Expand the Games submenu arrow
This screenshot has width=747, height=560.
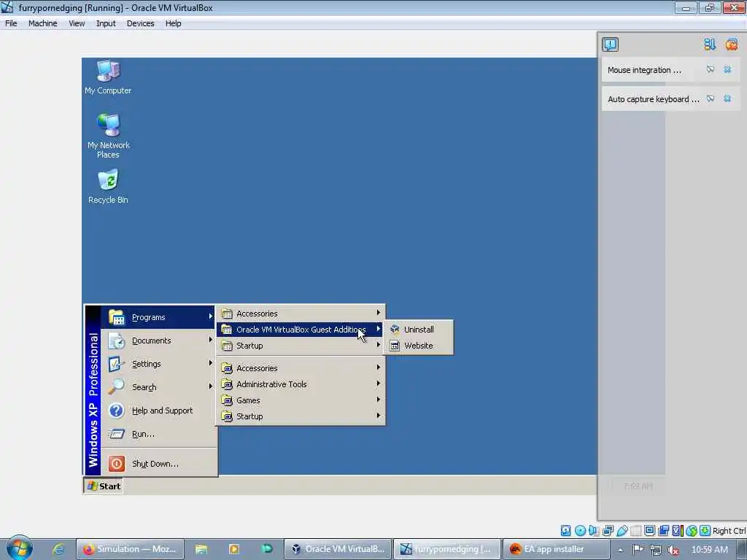click(379, 400)
